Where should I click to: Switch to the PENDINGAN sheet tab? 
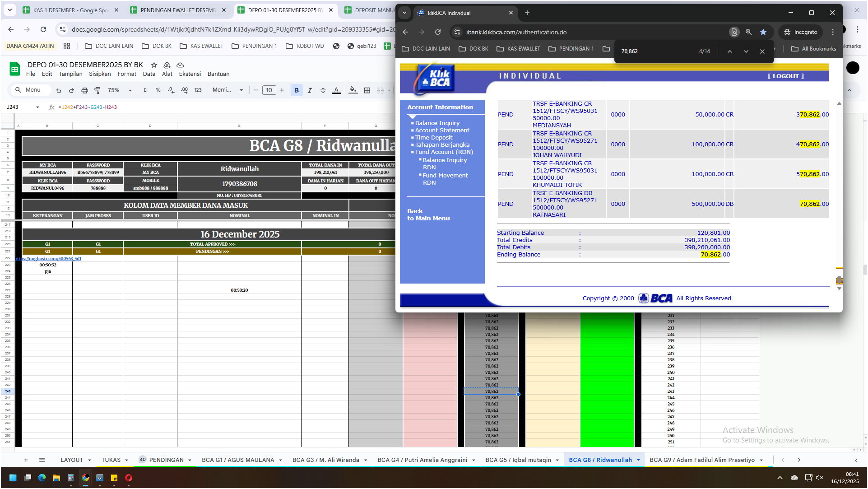[166, 460]
